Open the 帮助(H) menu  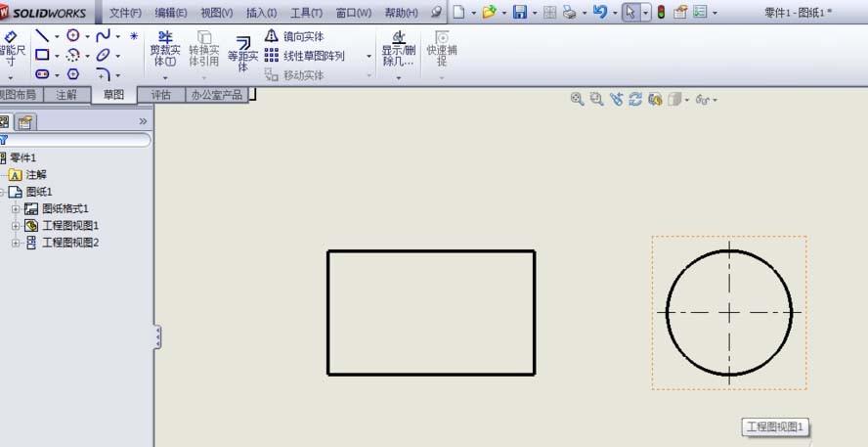pos(402,13)
